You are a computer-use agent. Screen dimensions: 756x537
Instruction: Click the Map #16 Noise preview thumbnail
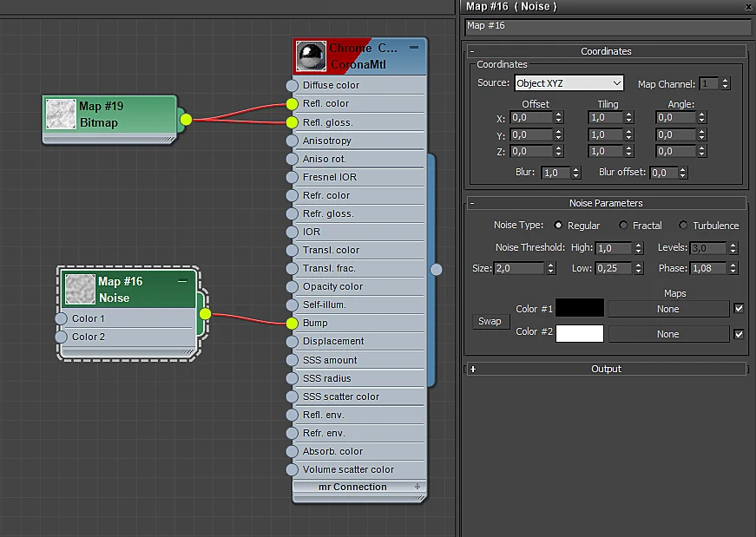80,289
